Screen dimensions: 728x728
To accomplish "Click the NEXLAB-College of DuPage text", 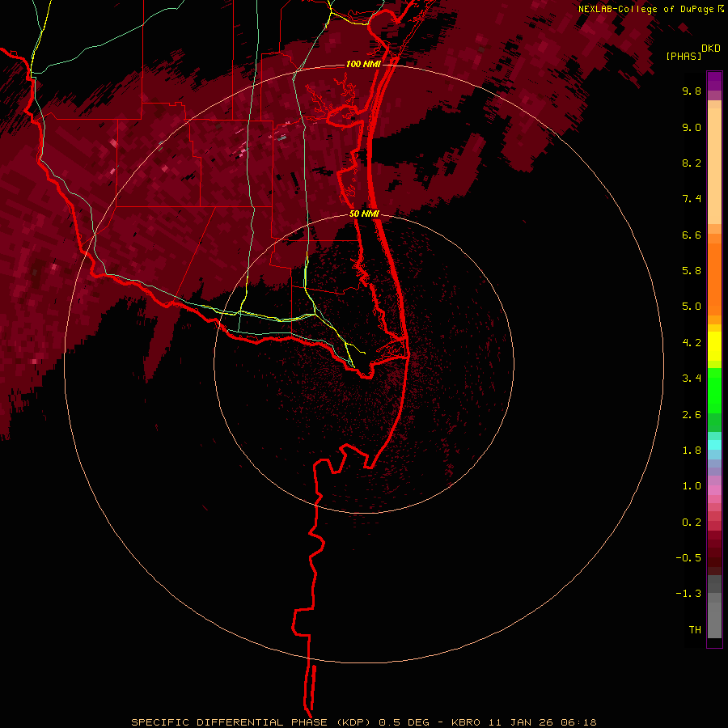I will (x=645, y=9).
